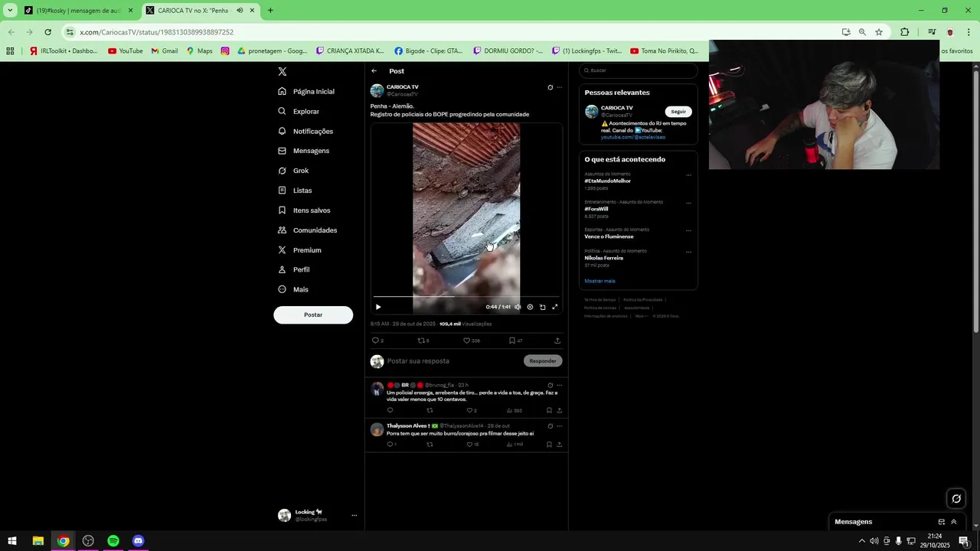This screenshot has width=980, height=551.
Task: Open Notificações in the sidebar
Action: click(x=305, y=131)
